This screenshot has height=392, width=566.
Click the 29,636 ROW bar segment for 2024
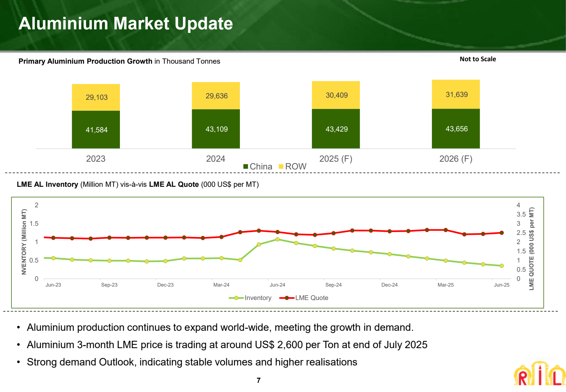[x=216, y=96]
